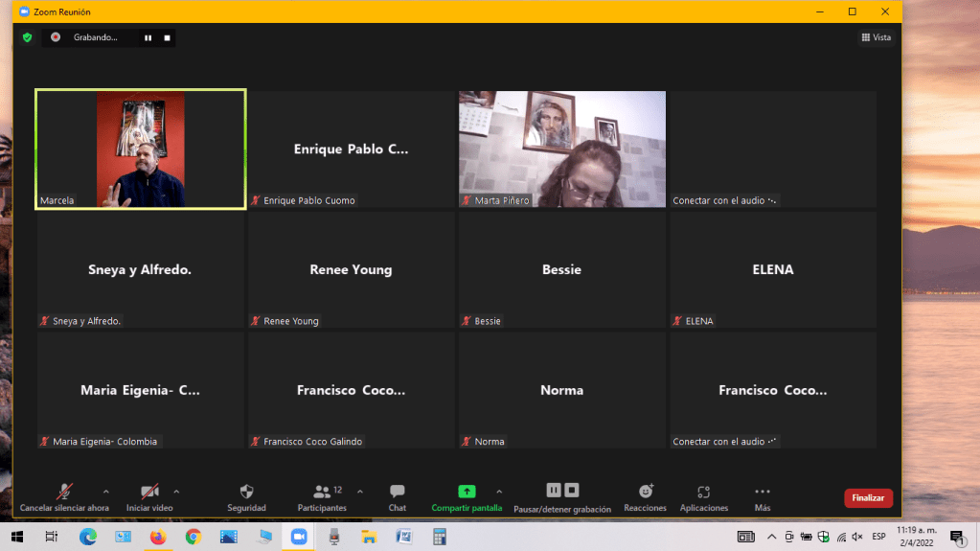Expand the share screen options arrow

pos(499,491)
